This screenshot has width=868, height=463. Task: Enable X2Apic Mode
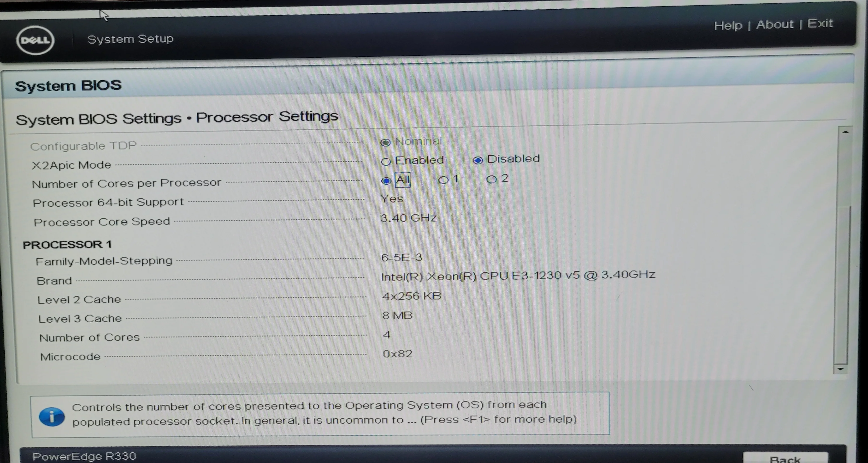386,162
